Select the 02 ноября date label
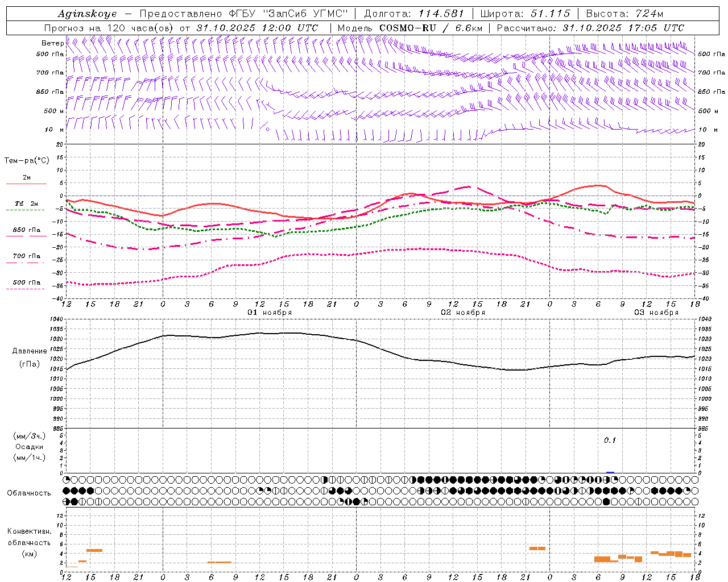Viewport: 728px width, 582px height. [463, 312]
